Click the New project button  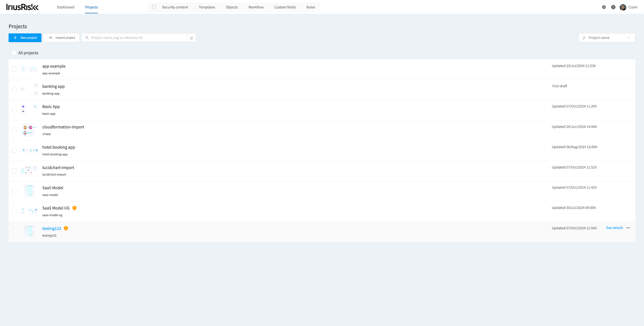[x=25, y=38]
